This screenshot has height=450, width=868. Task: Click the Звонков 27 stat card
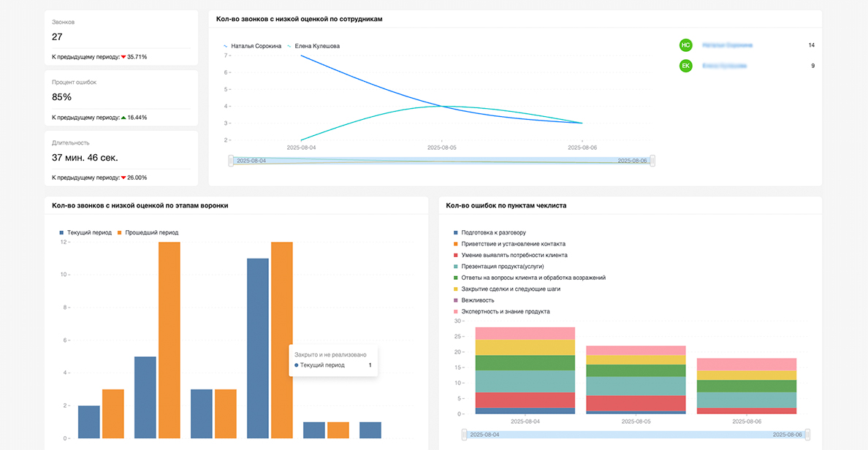121,38
